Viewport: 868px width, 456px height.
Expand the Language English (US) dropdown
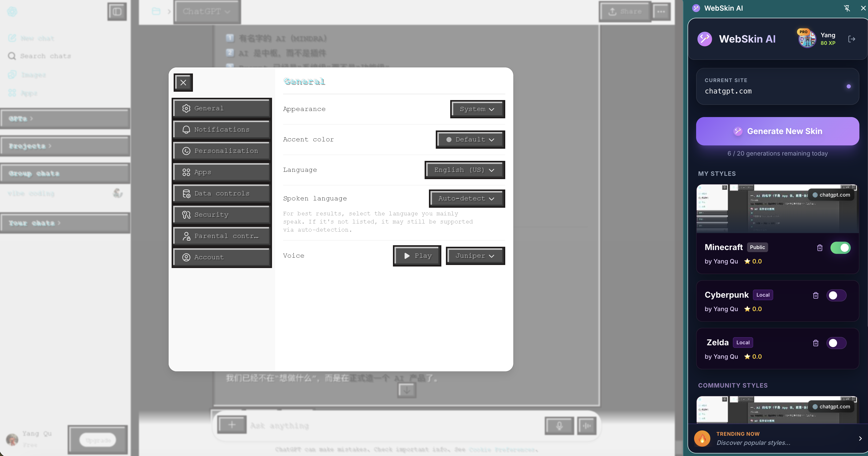pyautogui.click(x=465, y=170)
